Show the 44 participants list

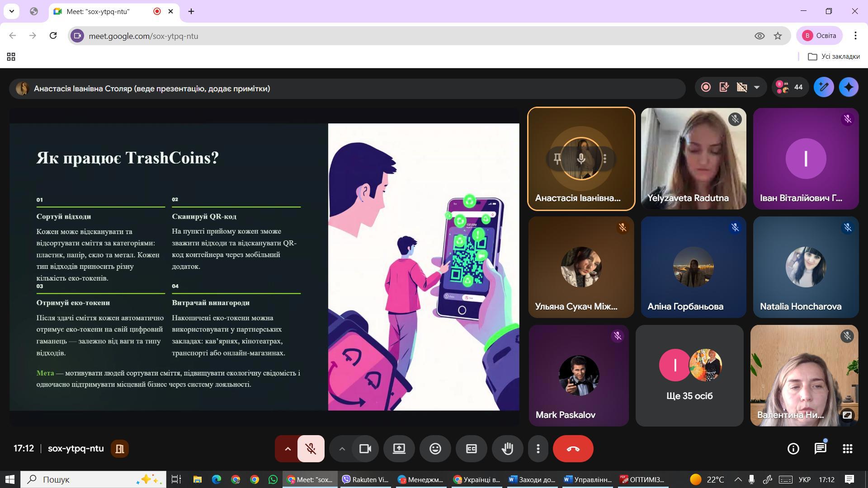(x=789, y=87)
